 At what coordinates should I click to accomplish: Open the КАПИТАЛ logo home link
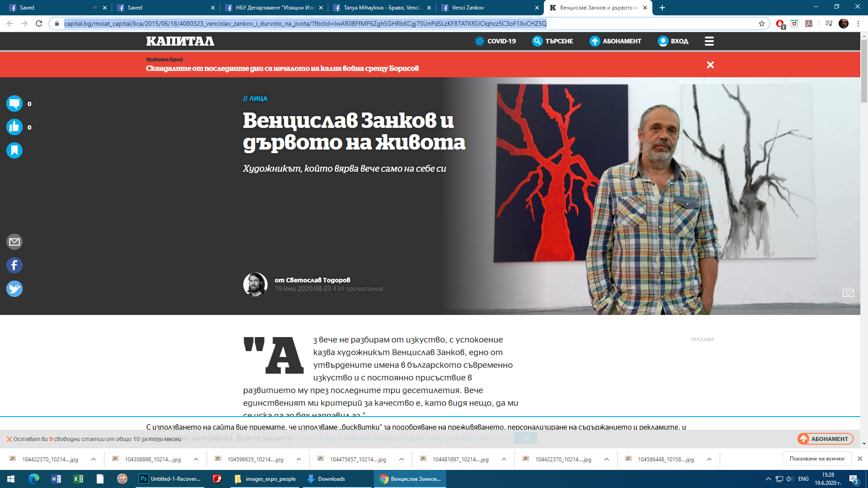[x=180, y=41]
